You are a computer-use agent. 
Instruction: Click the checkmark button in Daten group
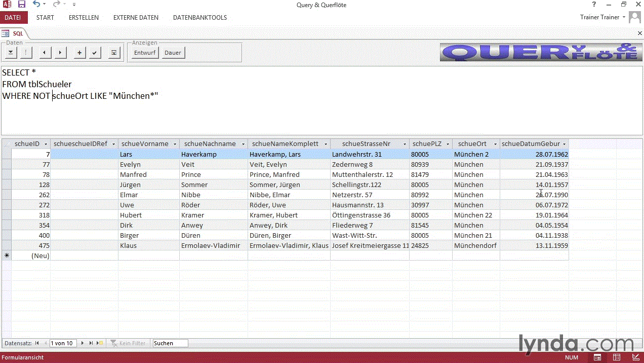(95, 53)
